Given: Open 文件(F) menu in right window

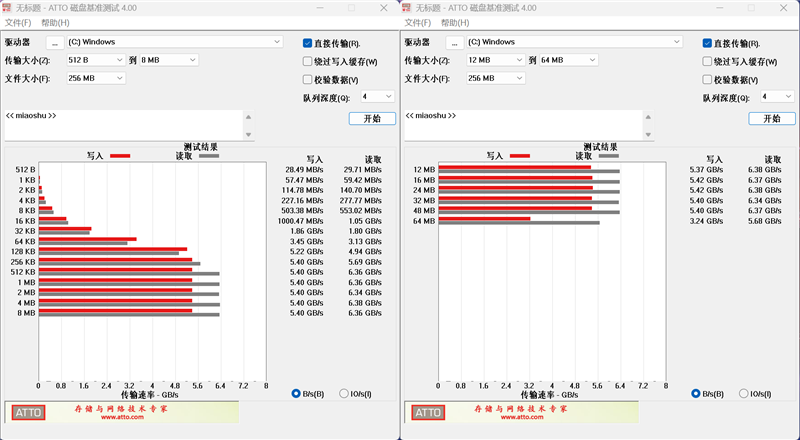Looking at the screenshot, I should [x=418, y=23].
